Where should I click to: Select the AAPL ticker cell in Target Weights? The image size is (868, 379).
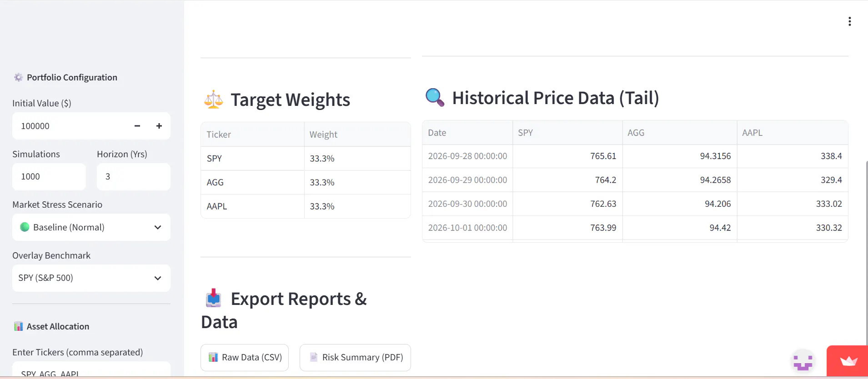click(x=252, y=206)
